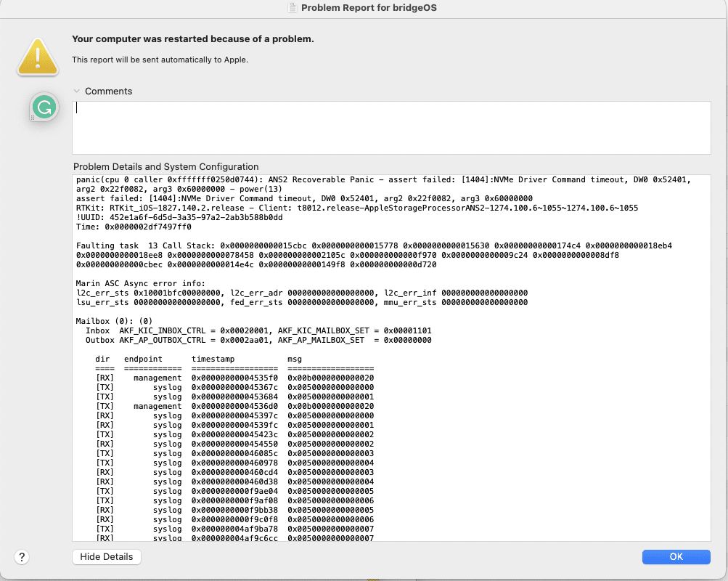Click the 'Problem Details and System Configuration' heading
Screen dimensions: 728x581
point(165,167)
